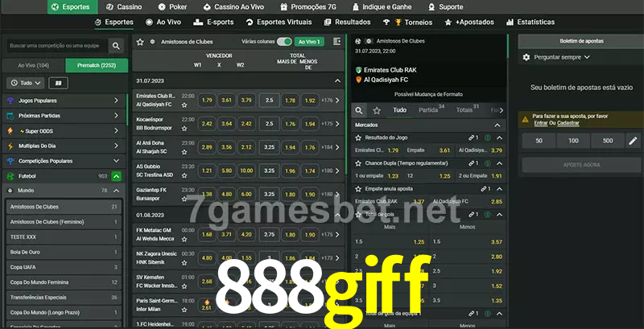Star the FK Metalac GM match
Image resolution: width=644 pixels, height=329 pixels.
click(184, 239)
